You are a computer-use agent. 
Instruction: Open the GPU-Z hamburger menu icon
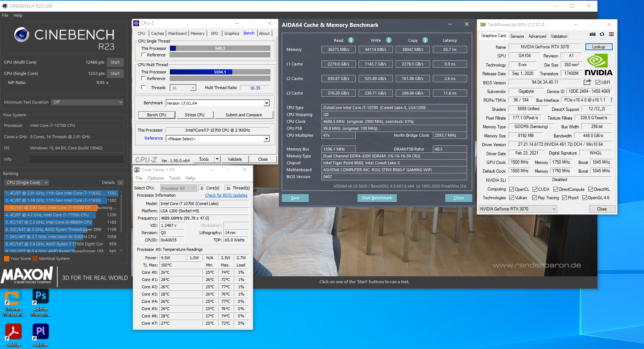(x=611, y=34)
